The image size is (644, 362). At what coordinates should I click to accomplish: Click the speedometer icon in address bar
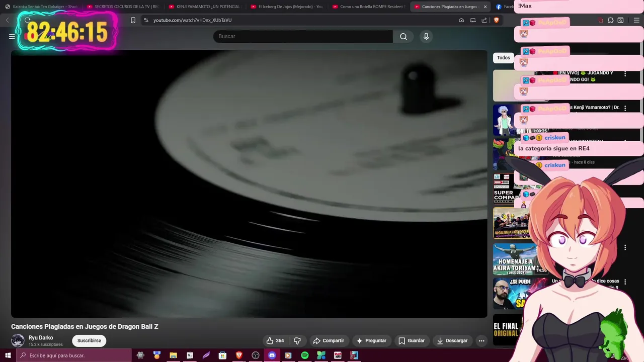[461, 20]
